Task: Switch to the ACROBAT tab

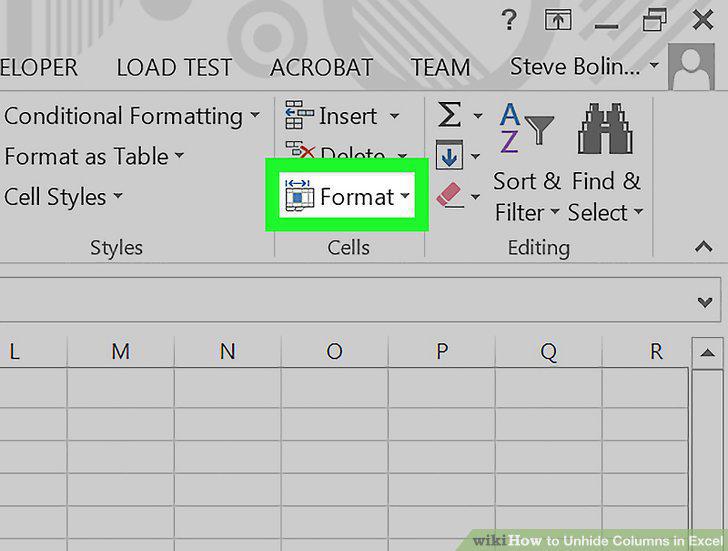Action: point(321,67)
